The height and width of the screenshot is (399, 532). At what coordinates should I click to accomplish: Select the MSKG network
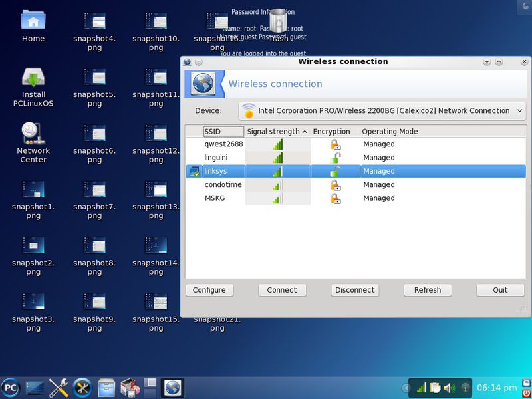[x=356, y=198]
